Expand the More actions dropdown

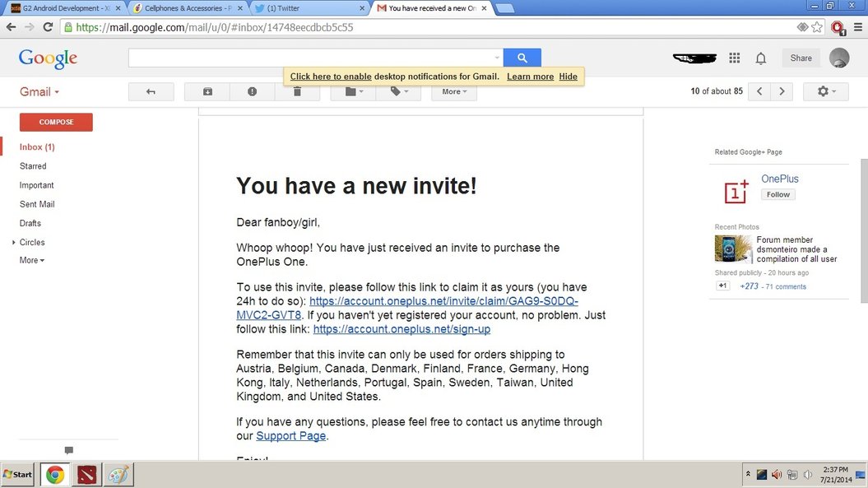(x=454, y=91)
